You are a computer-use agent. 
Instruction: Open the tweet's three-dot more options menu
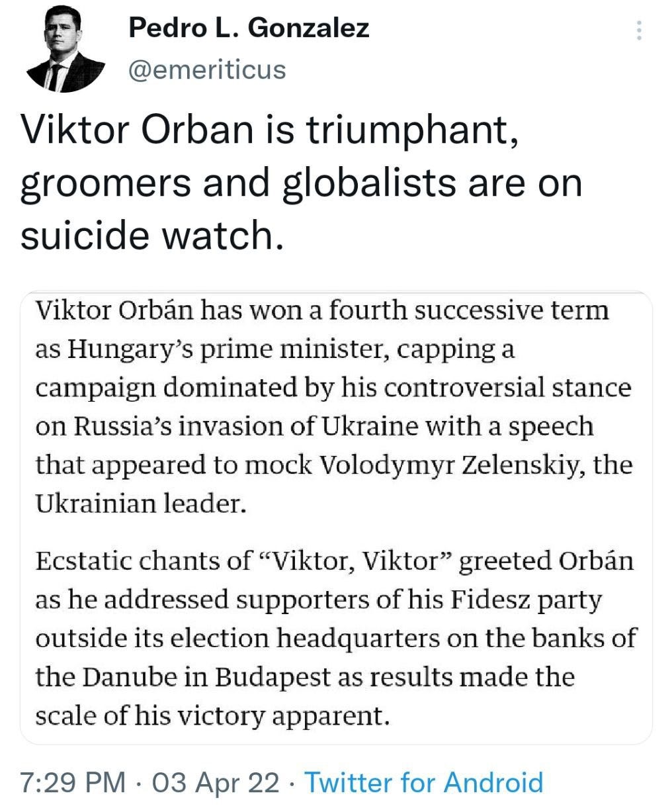click(638, 30)
